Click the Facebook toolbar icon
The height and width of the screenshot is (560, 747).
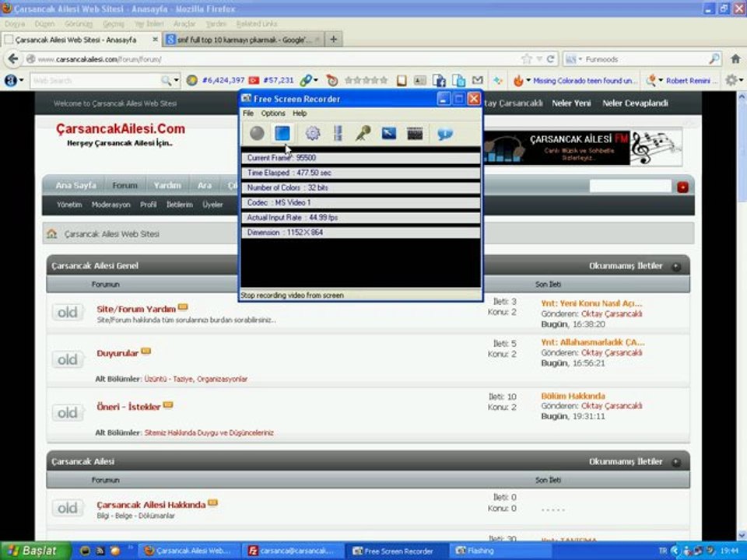point(439,80)
